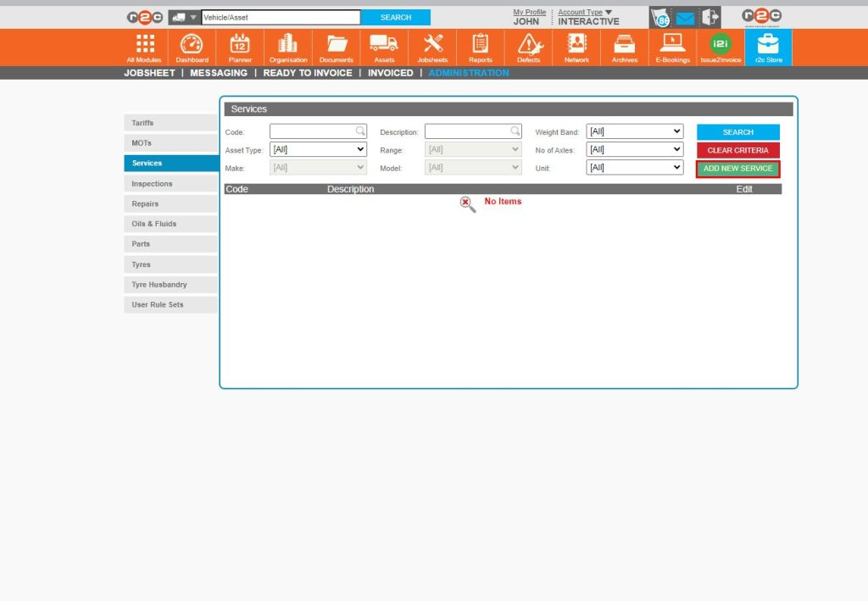
Task: Open the Asset Type dropdown
Action: pyautogui.click(x=319, y=149)
